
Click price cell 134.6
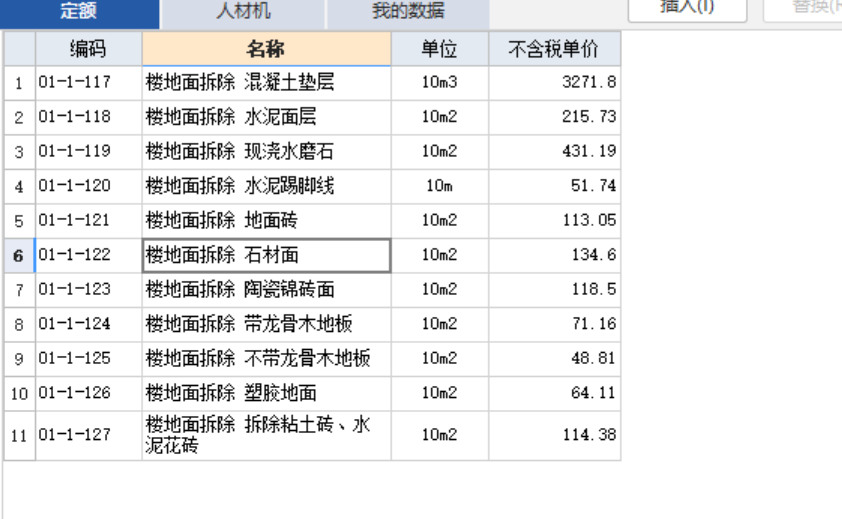pos(555,255)
